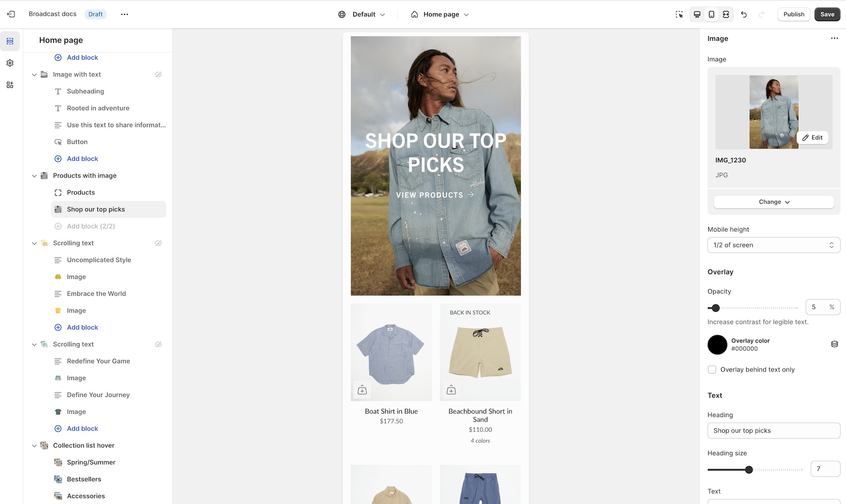Open the Default market selector menu
The height and width of the screenshot is (504, 846).
click(x=362, y=14)
